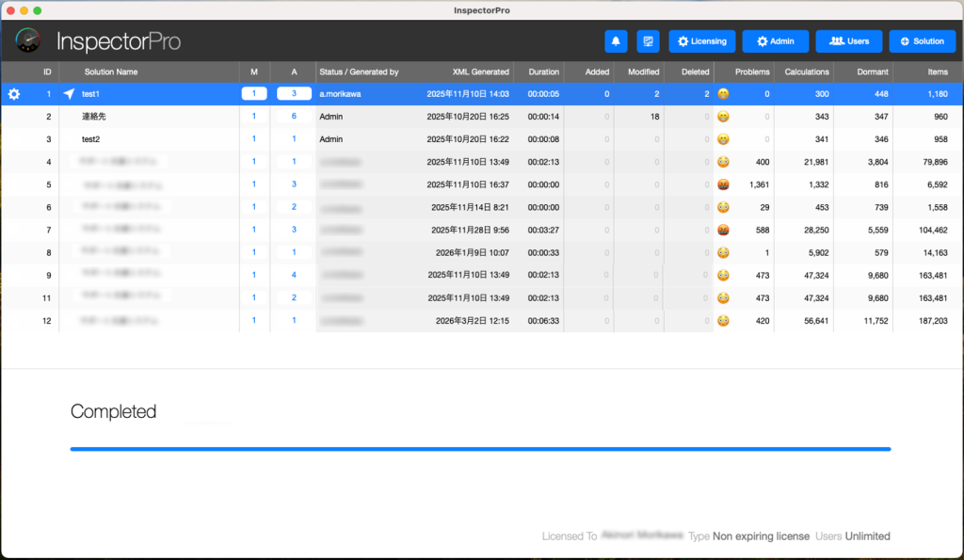Click the notification bell icon
Viewport: 964px width, 560px height.
pyautogui.click(x=616, y=41)
